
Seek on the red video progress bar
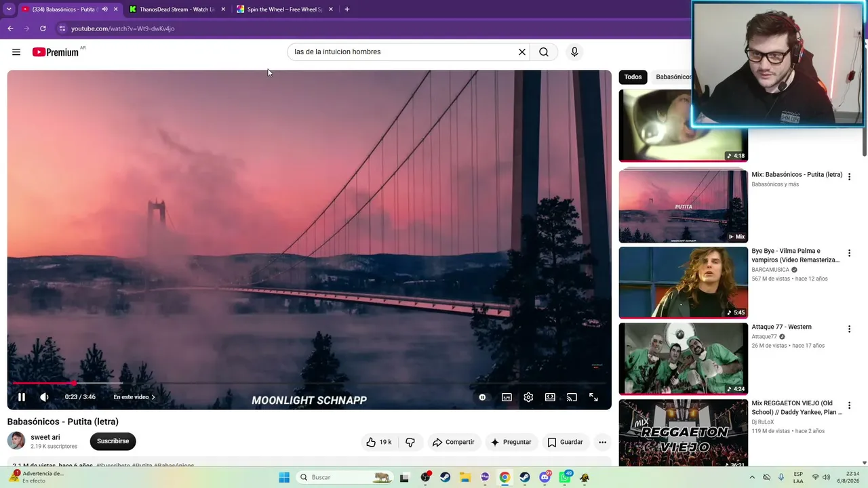(309, 383)
